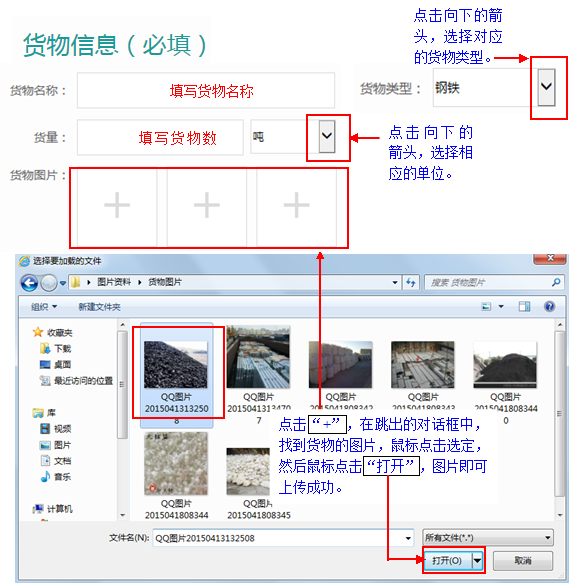Click the 货物名称 input field
Viewport: 571px width, 584px height.
[206, 91]
